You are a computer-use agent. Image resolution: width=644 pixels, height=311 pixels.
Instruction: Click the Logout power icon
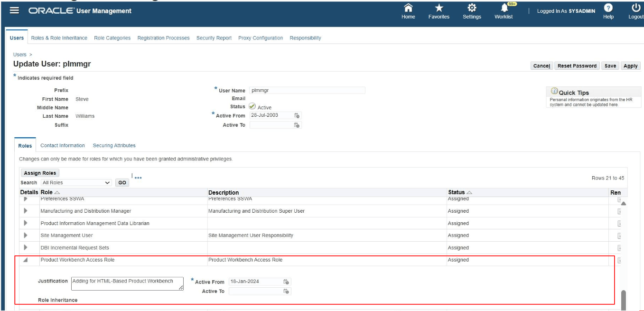(x=636, y=8)
